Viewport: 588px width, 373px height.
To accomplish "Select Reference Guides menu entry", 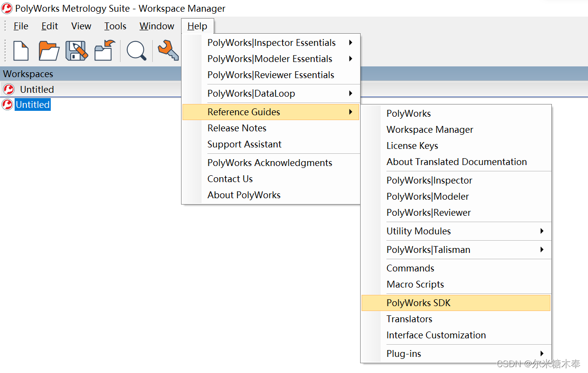I will coord(271,112).
